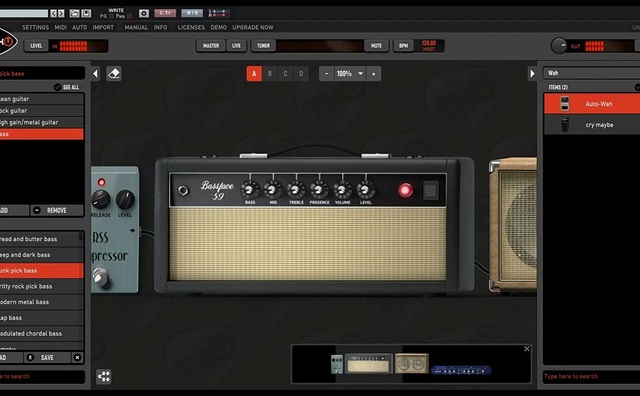
Task: Open the MIDI menu
Action: [x=60, y=27]
